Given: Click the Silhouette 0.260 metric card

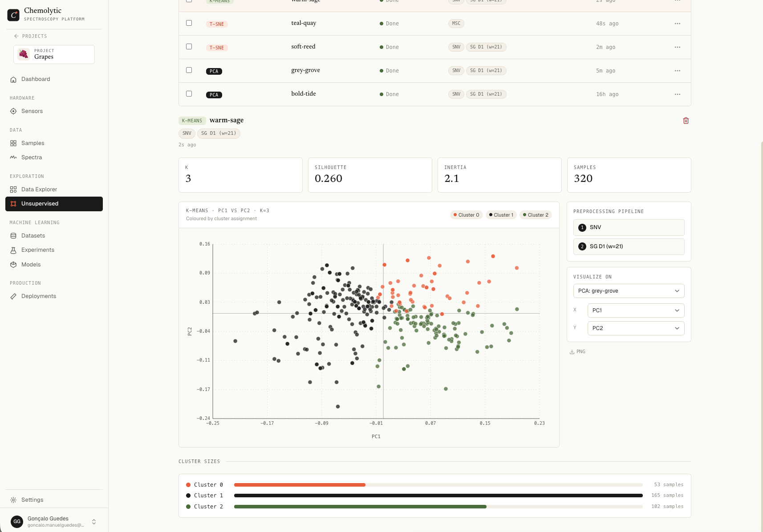Looking at the screenshot, I should [x=370, y=175].
